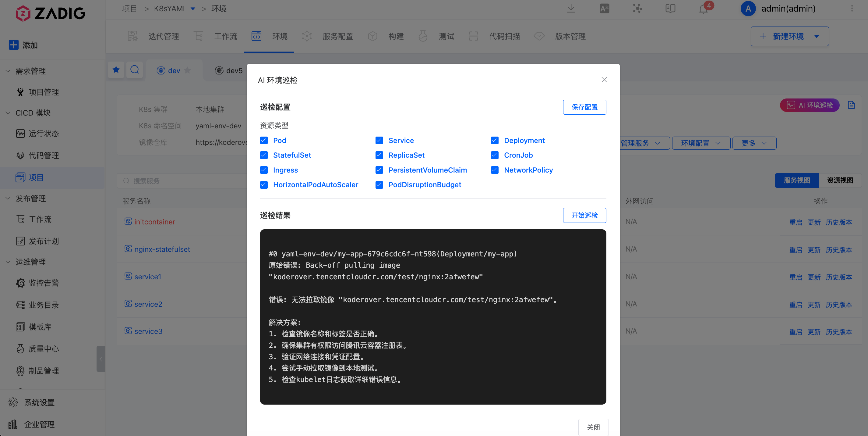
Task: Toggle the ReplicaSet checkbox
Action: (x=379, y=155)
